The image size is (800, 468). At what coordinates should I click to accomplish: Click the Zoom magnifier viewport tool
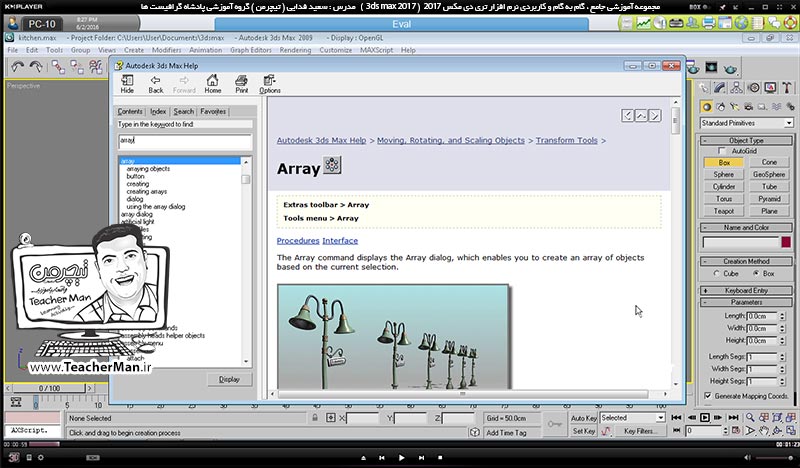tap(749, 417)
